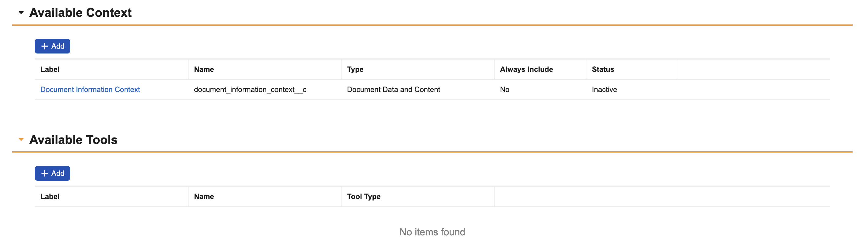Click the Tool Type column header
This screenshot has width=868, height=247.
[x=364, y=197]
